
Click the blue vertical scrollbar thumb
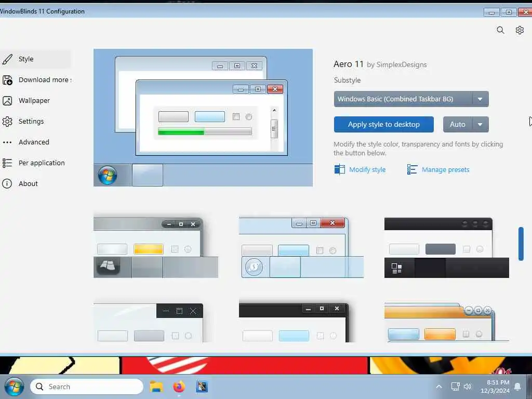click(521, 244)
